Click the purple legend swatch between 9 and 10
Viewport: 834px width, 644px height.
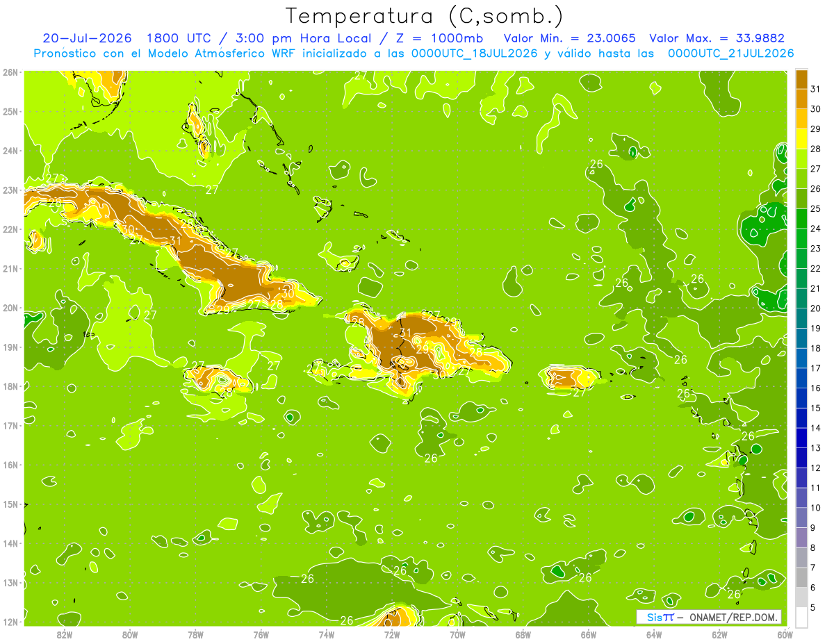[801, 518]
